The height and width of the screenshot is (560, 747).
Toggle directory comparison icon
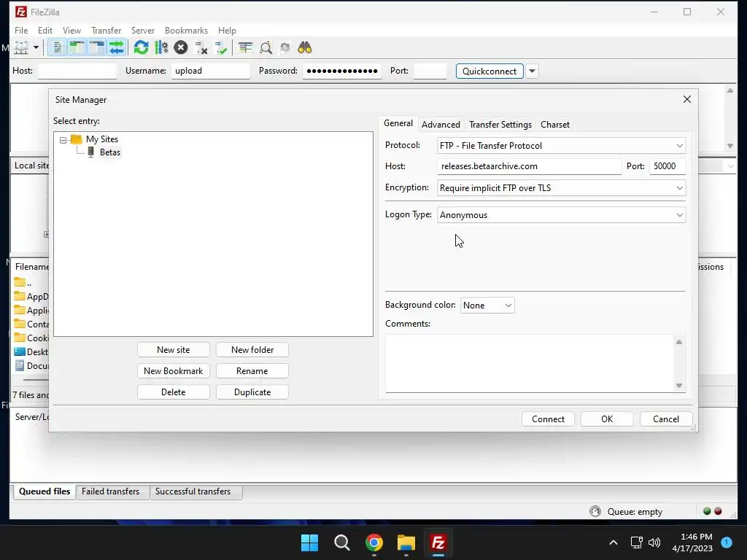[x=266, y=47]
